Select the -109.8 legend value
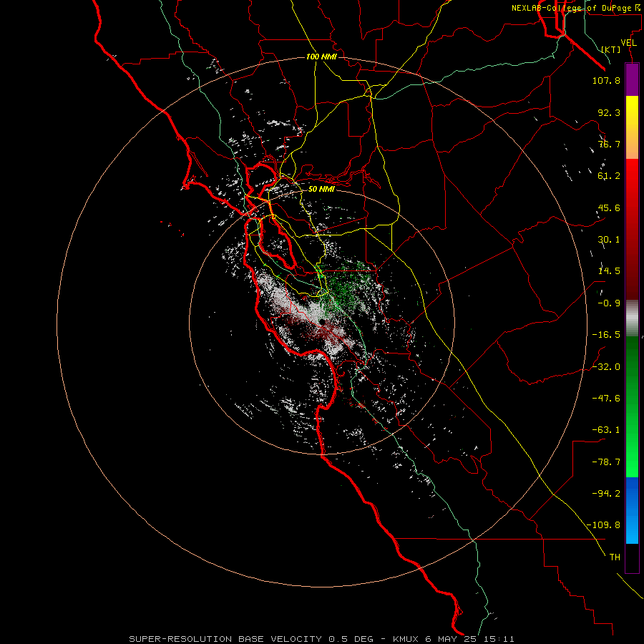This screenshot has height=644, width=644. point(603,525)
